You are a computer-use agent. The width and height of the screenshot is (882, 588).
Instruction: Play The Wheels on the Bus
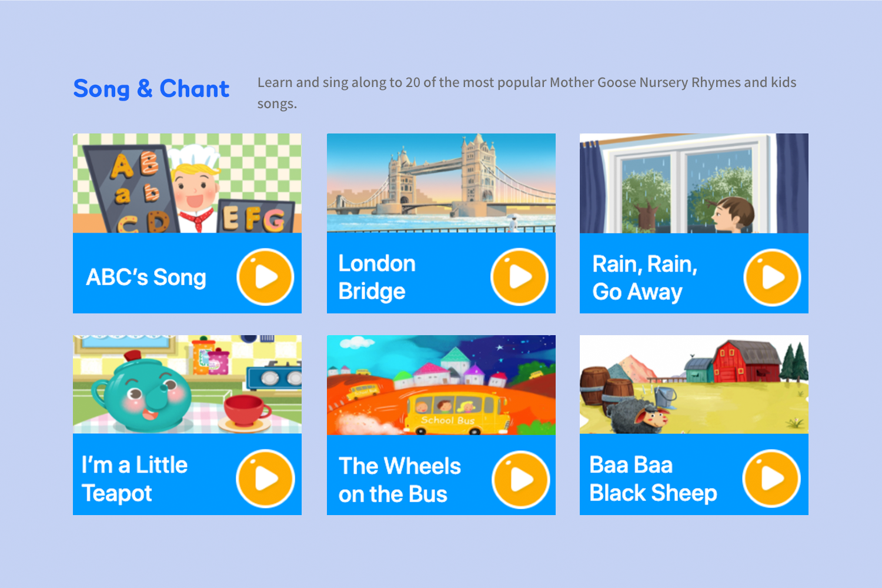click(x=520, y=479)
